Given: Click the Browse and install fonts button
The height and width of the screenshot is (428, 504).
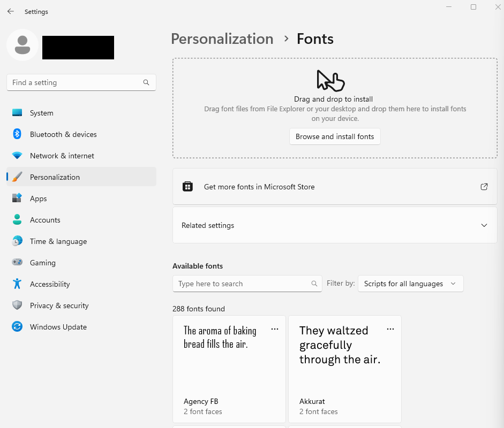Looking at the screenshot, I should 335,136.
